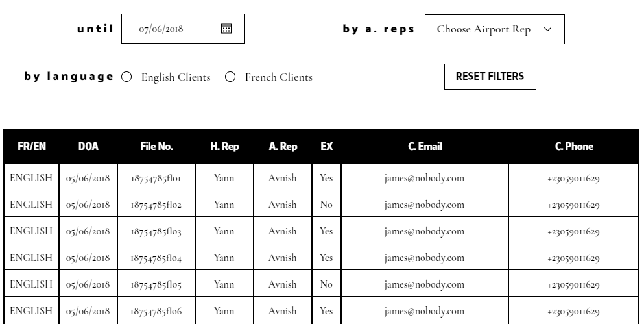Click the C. Email column header
644x324 pixels.
point(425,147)
